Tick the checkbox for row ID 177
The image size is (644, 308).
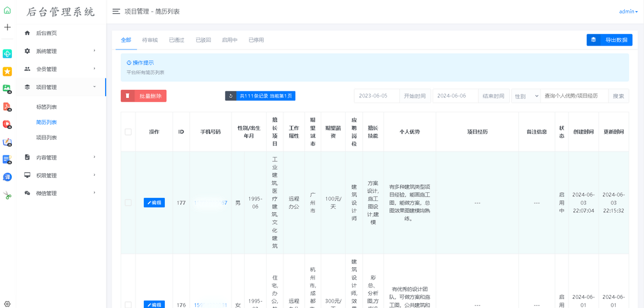[x=128, y=203]
